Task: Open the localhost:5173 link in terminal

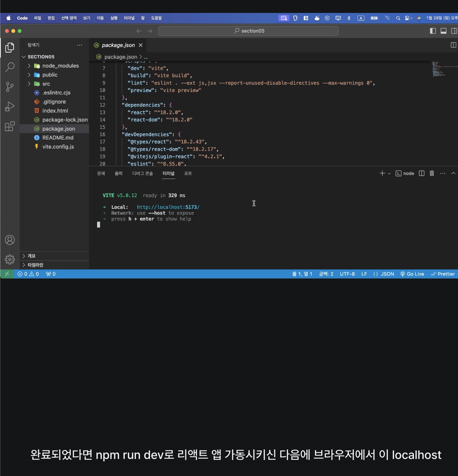Action: [x=168, y=207]
